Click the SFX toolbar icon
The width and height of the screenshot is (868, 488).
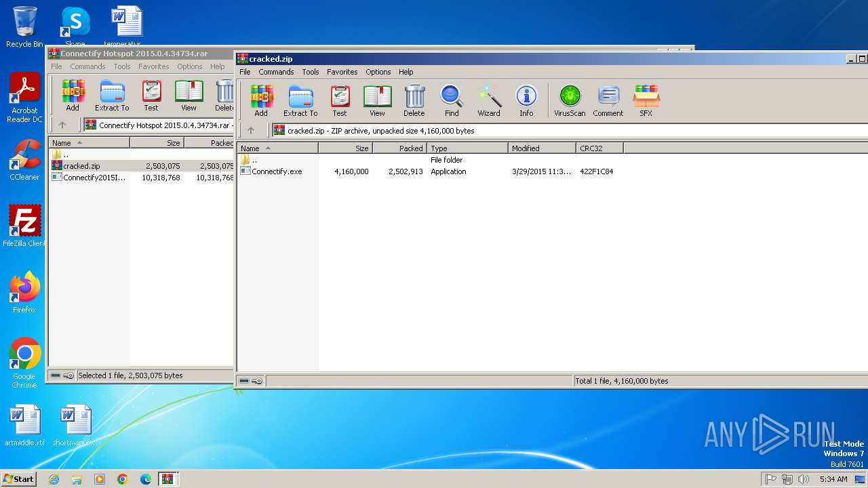pyautogui.click(x=646, y=101)
